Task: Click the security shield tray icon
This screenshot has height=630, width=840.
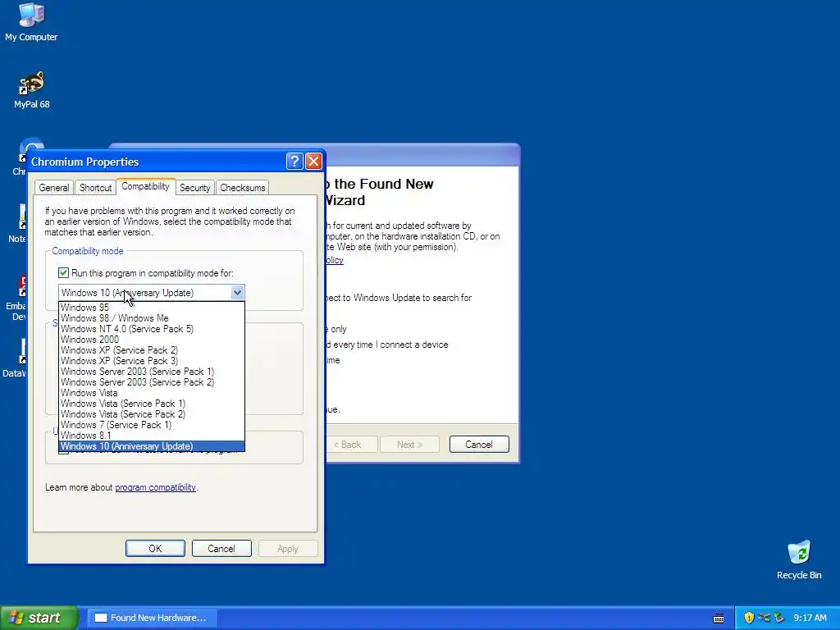Action: (749, 618)
